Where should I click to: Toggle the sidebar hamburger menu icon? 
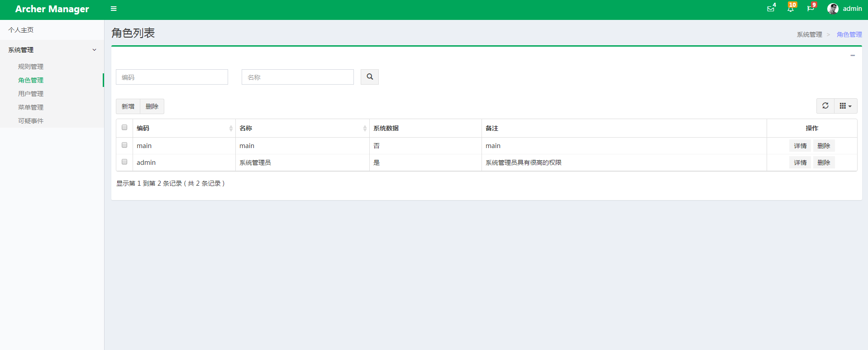click(x=114, y=9)
